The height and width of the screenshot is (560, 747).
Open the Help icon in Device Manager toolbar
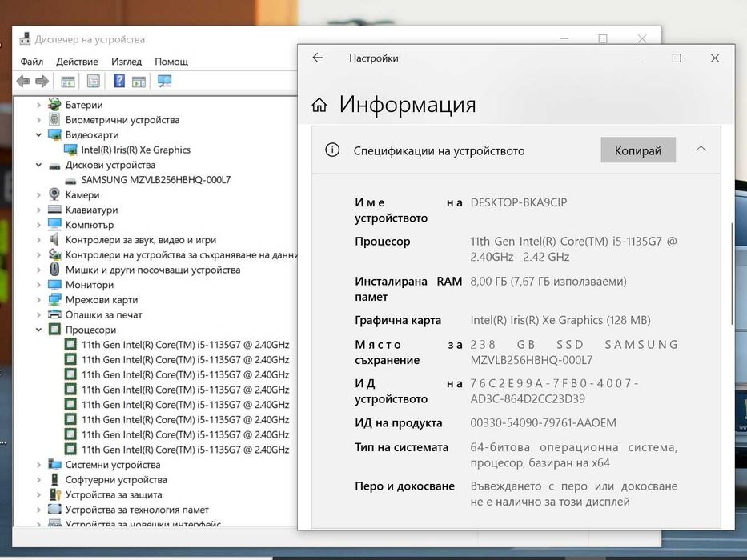point(118,81)
